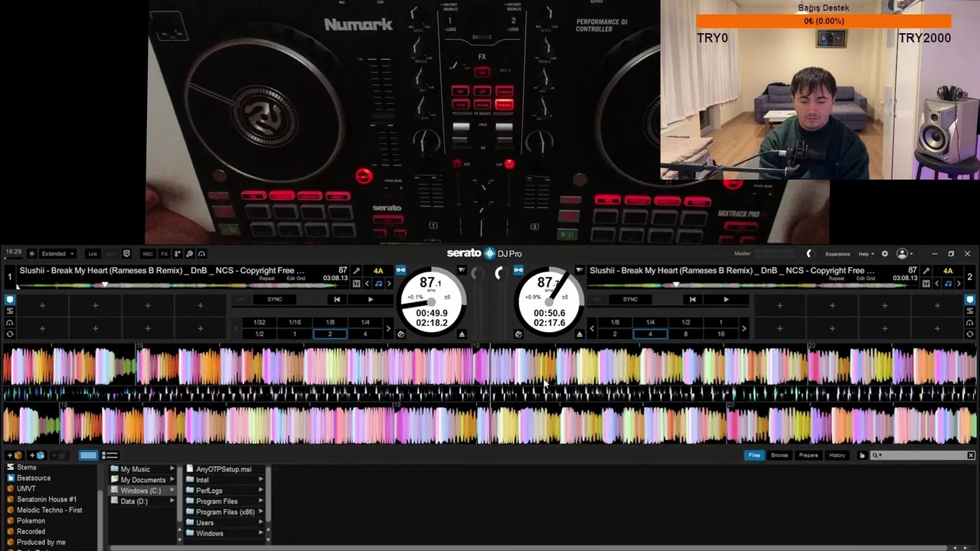Click the headphone cue icon in top toolbar
The image size is (980, 551).
click(201, 253)
